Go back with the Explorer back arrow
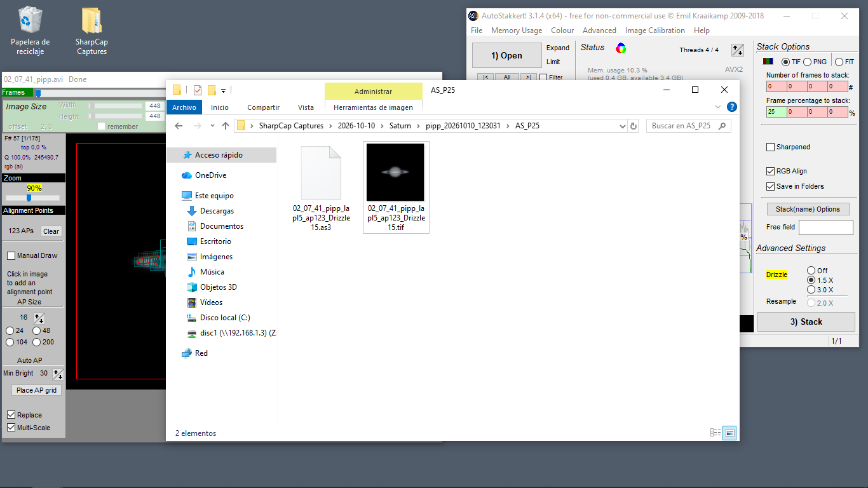 [179, 126]
